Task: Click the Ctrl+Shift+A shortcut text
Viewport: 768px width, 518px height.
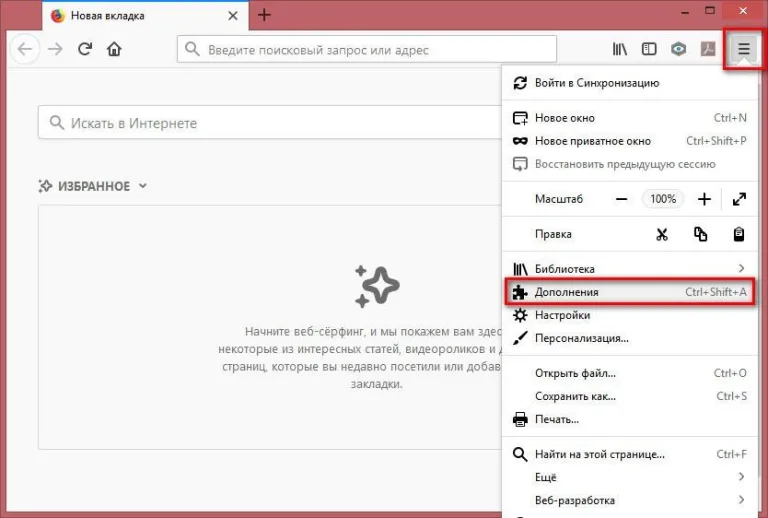Action: pos(716,292)
